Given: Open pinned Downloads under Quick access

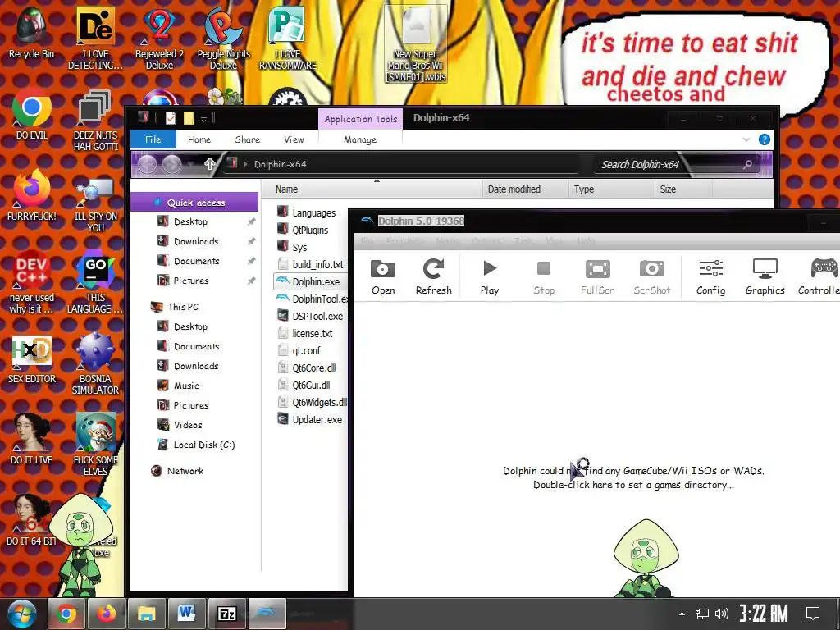Looking at the screenshot, I should click(x=196, y=241).
